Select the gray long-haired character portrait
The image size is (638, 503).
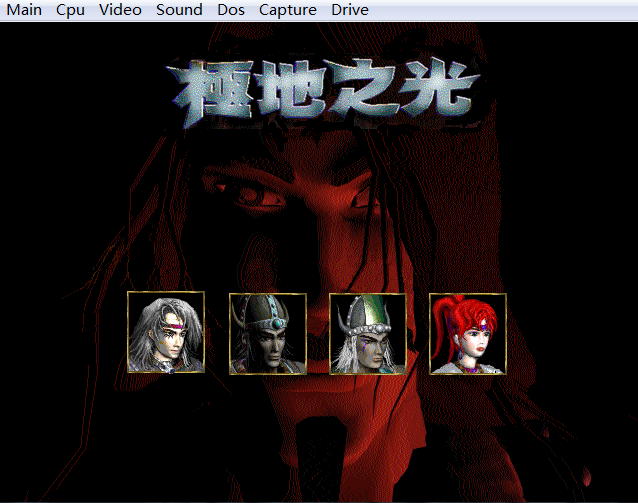pyautogui.click(x=166, y=332)
